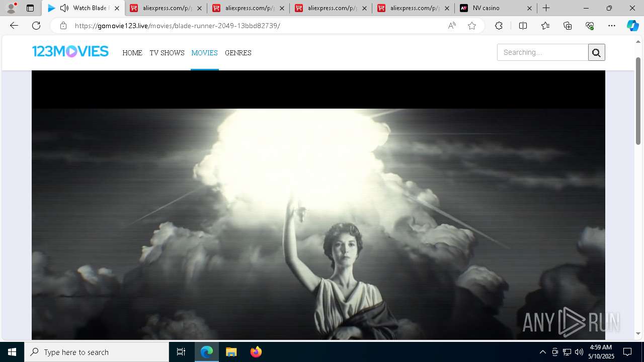Click the magnifier search button
The width and height of the screenshot is (644, 362).
[597, 52]
